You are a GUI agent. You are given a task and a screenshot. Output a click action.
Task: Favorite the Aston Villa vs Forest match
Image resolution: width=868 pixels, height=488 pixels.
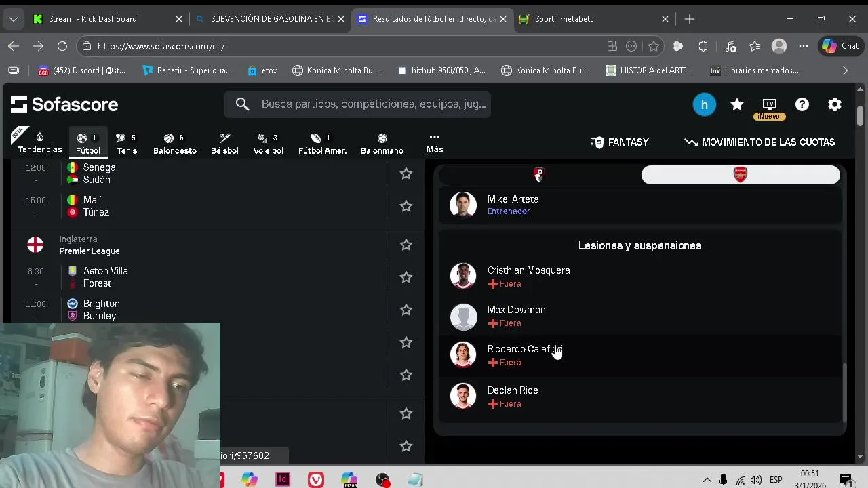pos(406,277)
